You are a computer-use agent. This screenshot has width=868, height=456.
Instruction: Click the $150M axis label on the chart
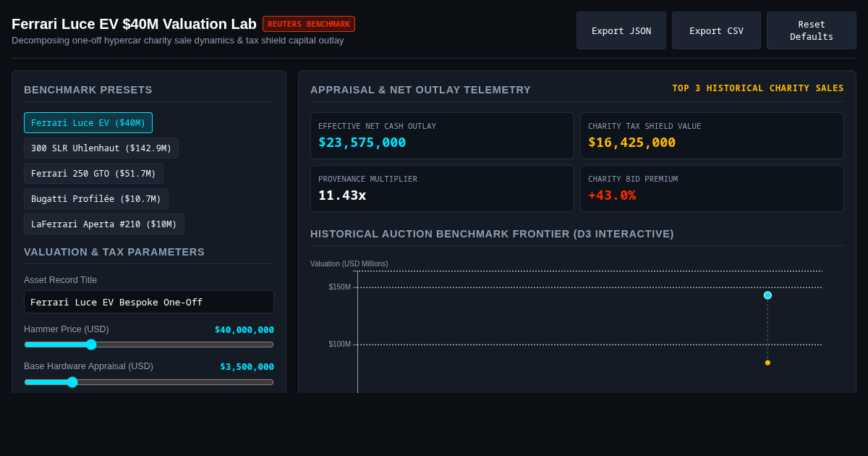tap(339, 287)
